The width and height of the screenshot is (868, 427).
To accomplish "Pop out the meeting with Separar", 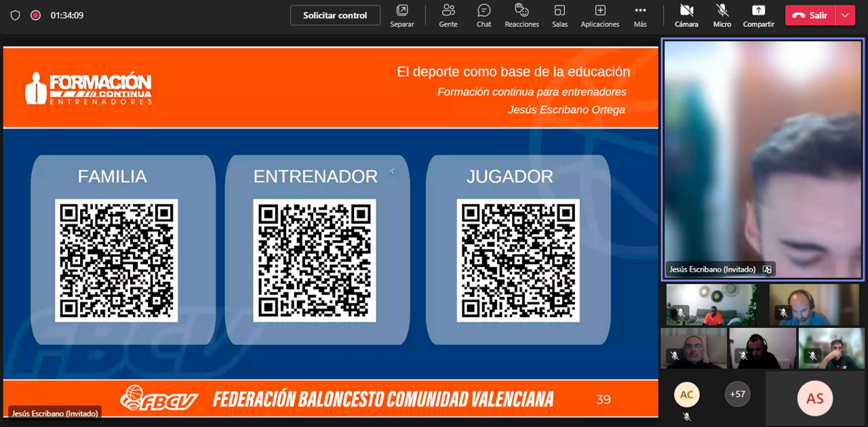I will 402,16.
